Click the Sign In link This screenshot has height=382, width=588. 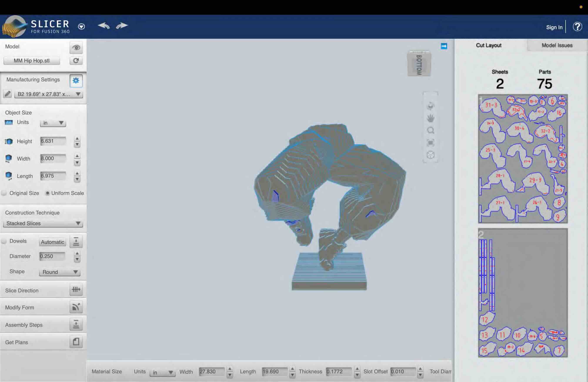(x=554, y=27)
